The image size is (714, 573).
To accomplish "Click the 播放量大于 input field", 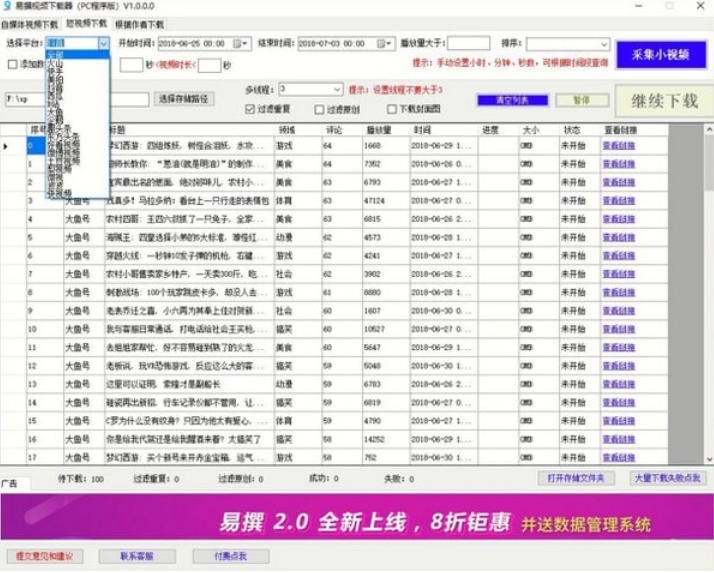I will (468, 44).
